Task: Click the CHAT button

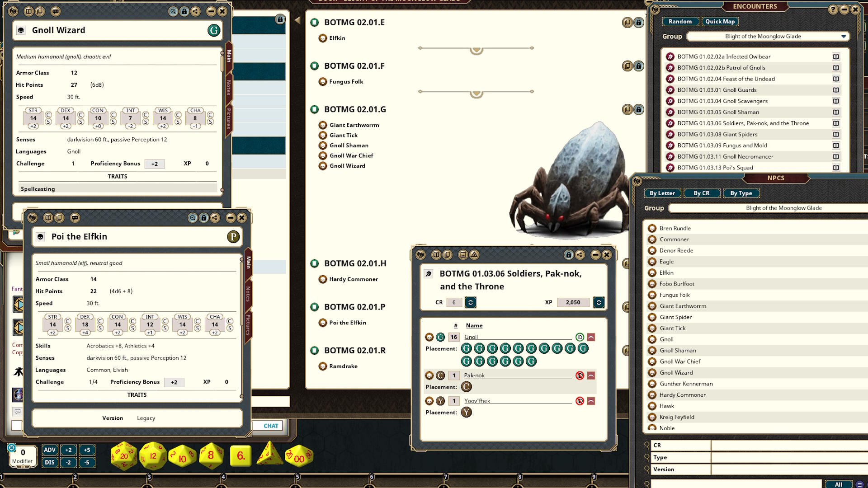Action: pyautogui.click(x=271, y=426)
